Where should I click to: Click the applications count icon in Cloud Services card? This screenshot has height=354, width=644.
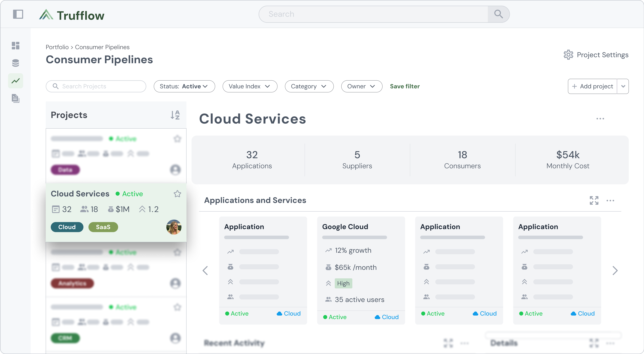tap(56, 209)
